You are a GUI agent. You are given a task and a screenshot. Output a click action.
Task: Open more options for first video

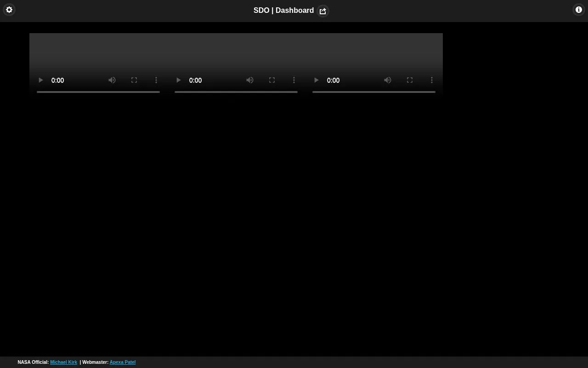pyautogui.click(x=156, y=80)
